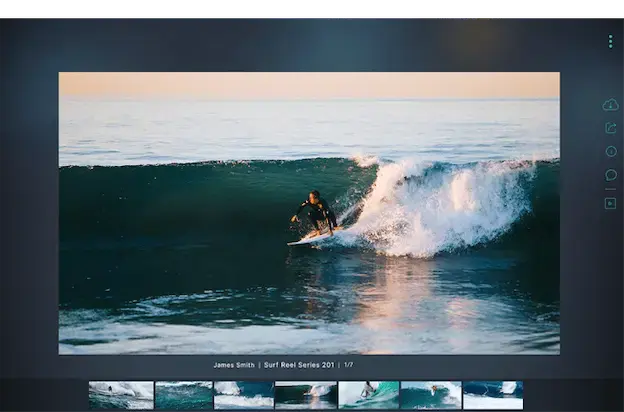The height and width of the screenshot is (412, 624).
Task: Click the peach sunset sky in main photo
Action: [x=309, y=85]
